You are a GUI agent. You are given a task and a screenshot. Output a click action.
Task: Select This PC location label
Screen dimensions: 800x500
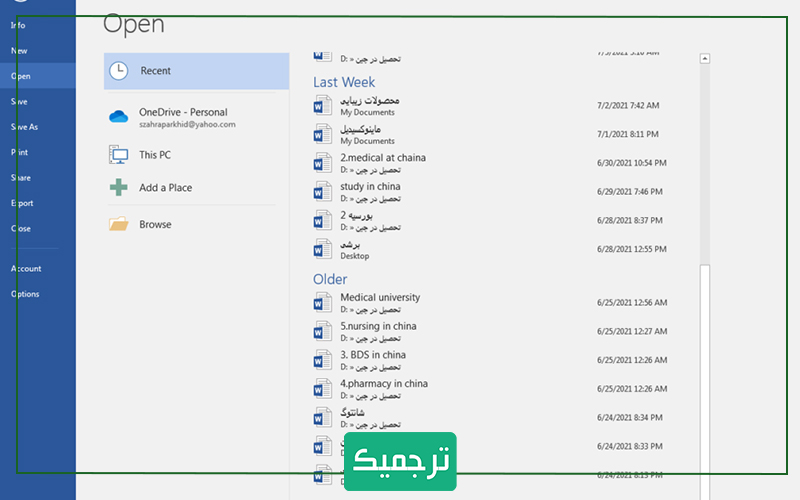(155, 155)
